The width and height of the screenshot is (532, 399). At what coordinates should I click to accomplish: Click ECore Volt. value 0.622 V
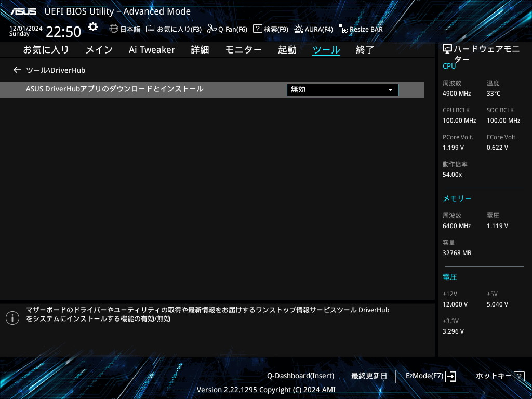(x=497, y=147)
